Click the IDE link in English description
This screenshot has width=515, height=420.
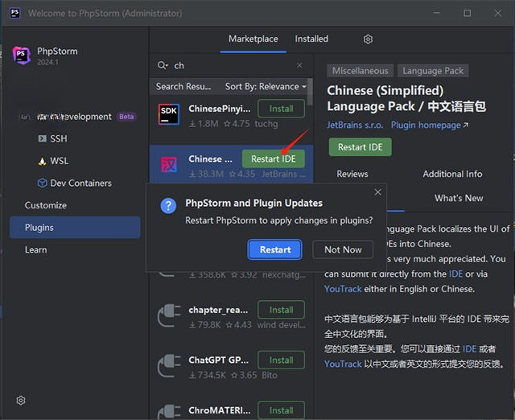(455, 274)
